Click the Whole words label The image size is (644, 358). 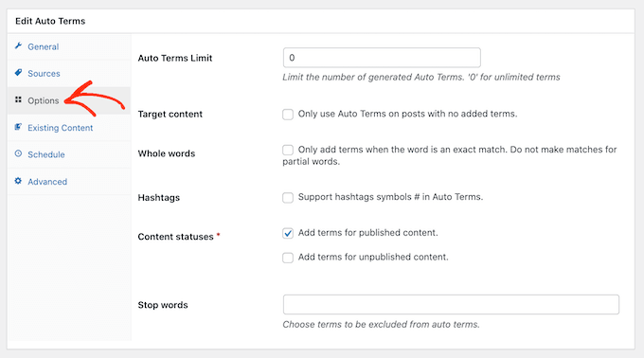pos(167,153)
